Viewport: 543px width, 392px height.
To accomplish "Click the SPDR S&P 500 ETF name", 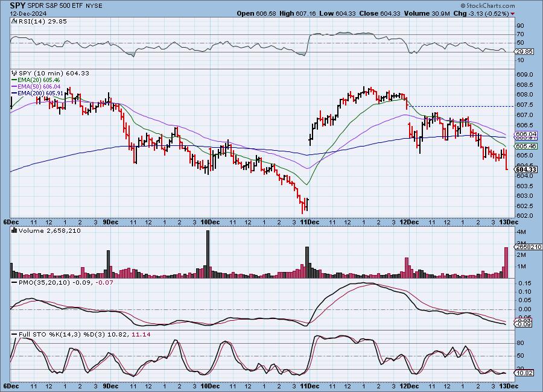I will point(56,6).
